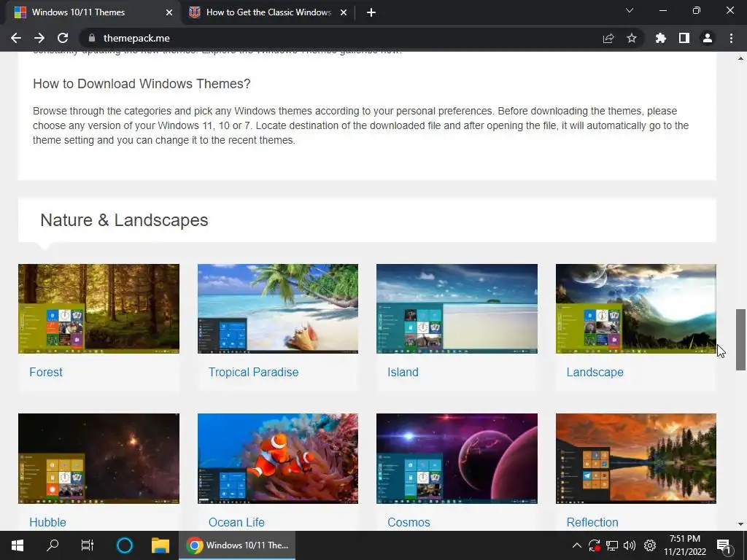Open the volume speaker tray icon
Viewport: 747px width, 560px height.
point(630,545)
